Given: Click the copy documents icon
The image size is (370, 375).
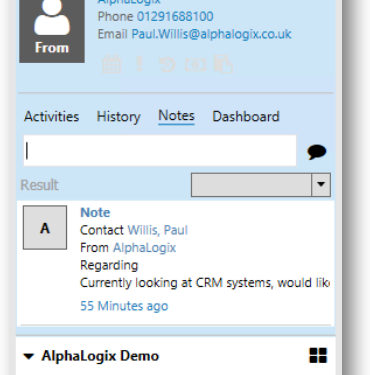Looking at the screenshot, I should 223,64.
